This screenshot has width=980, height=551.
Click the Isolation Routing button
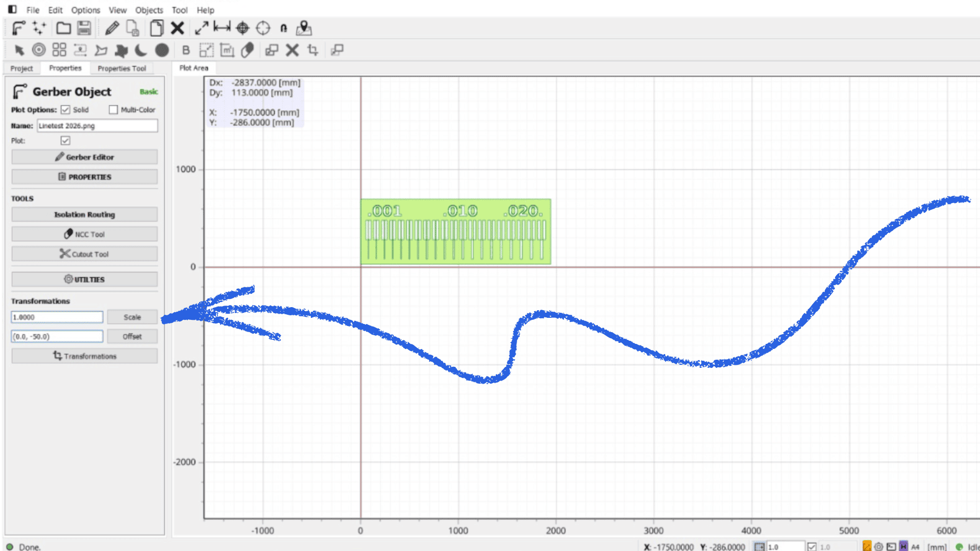[84, 214]
